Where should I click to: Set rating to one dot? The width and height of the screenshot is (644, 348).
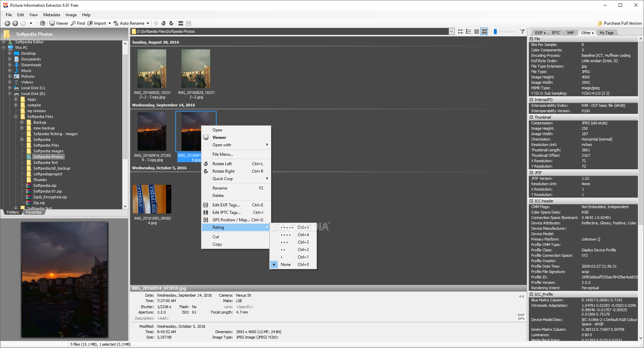pyautogui.click(x=293, y=257)
